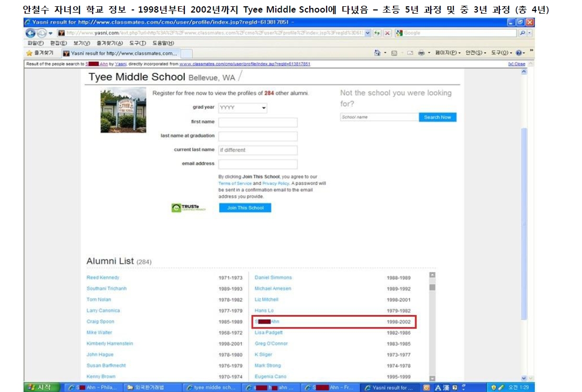
Task: Open the Terms of Service link
Action: click(235, 183)
